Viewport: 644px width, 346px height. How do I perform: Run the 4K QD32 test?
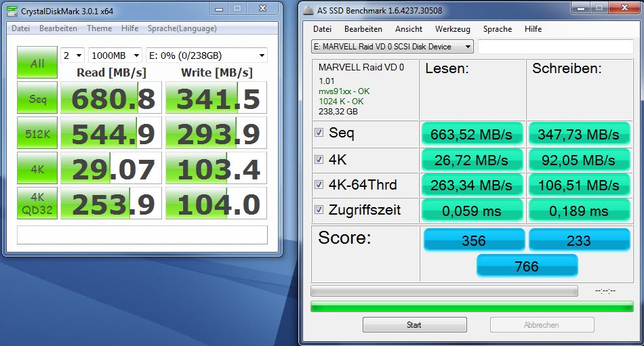pyautogui.click(x=37, y=203)
